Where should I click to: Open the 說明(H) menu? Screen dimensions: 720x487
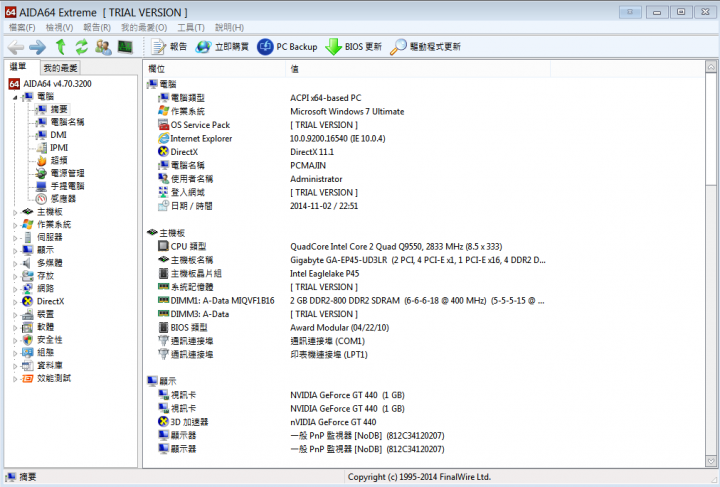230,28
